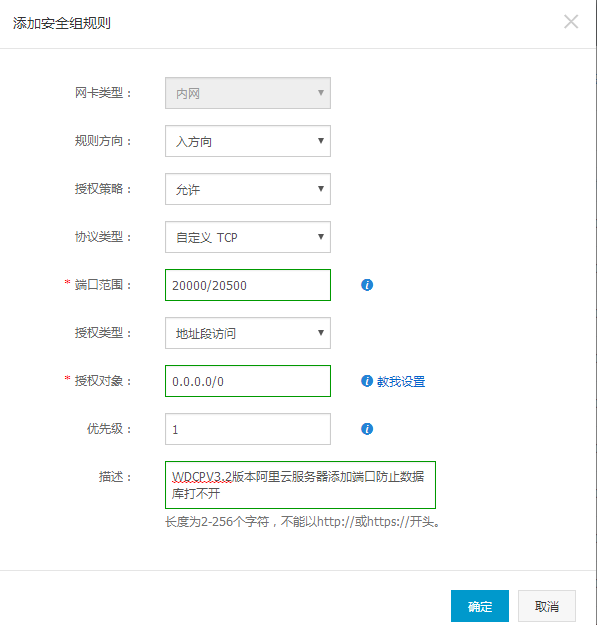Click the arrow on 协议类型 dropdown
This screenshot has height=625, width=597.
pyautogui.click(x=320, y=237)
